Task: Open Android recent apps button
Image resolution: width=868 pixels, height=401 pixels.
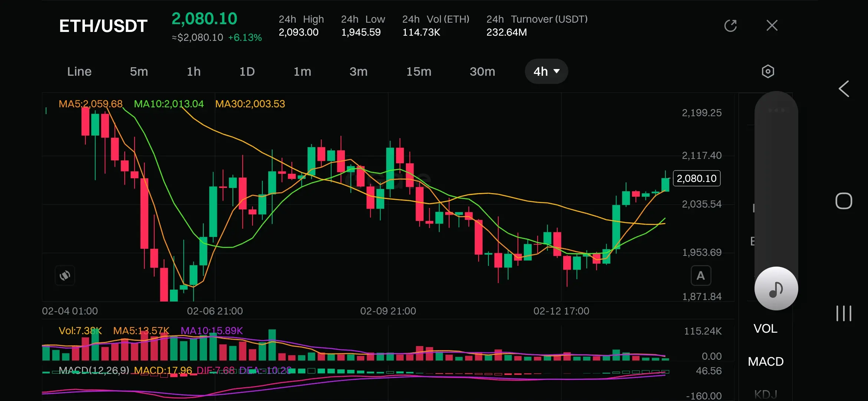Action: point(844,314)
